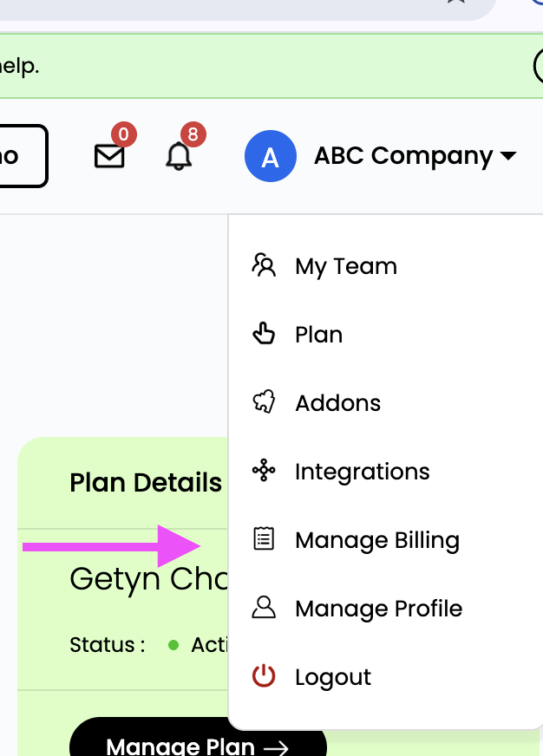Screen dimensions: 543x756
Task: Click the Integrations nodes icon
Action: (264, 471)
